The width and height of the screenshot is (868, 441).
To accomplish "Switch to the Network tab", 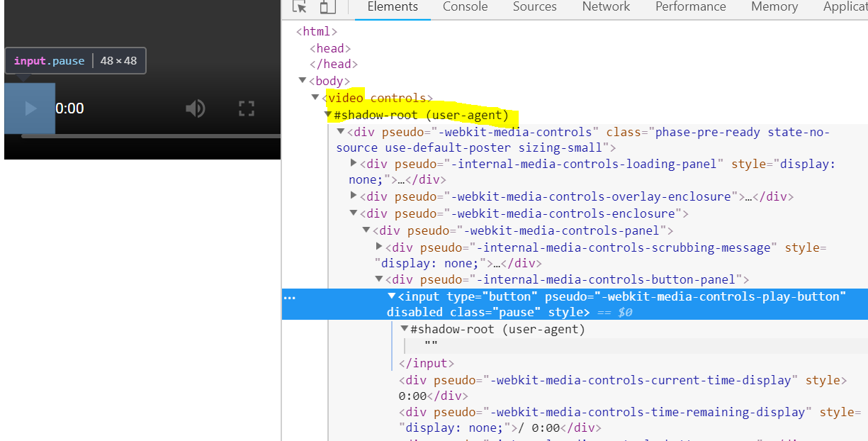I will click(605, 7).
